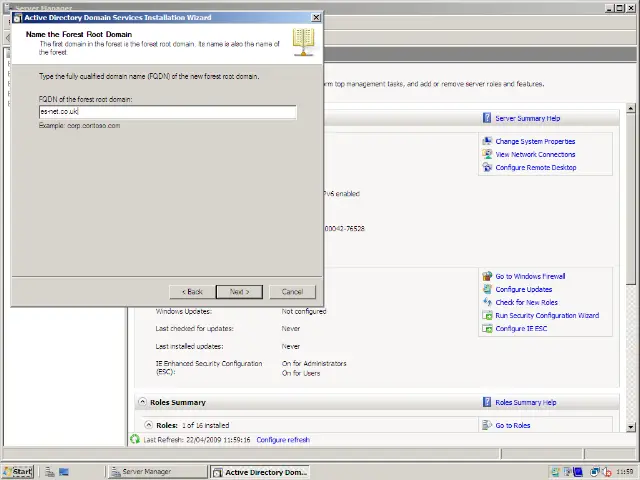Open Configure IE ESC link

point(521,329)
